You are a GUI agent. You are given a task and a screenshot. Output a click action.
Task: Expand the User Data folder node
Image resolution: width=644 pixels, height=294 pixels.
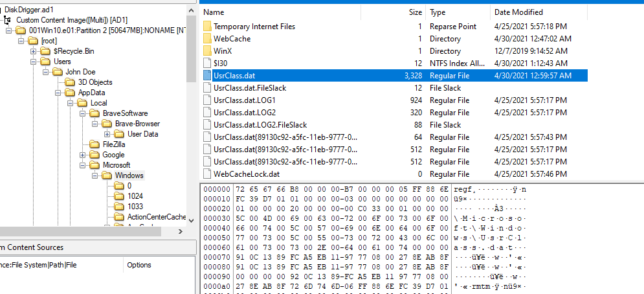pos(107,134)
